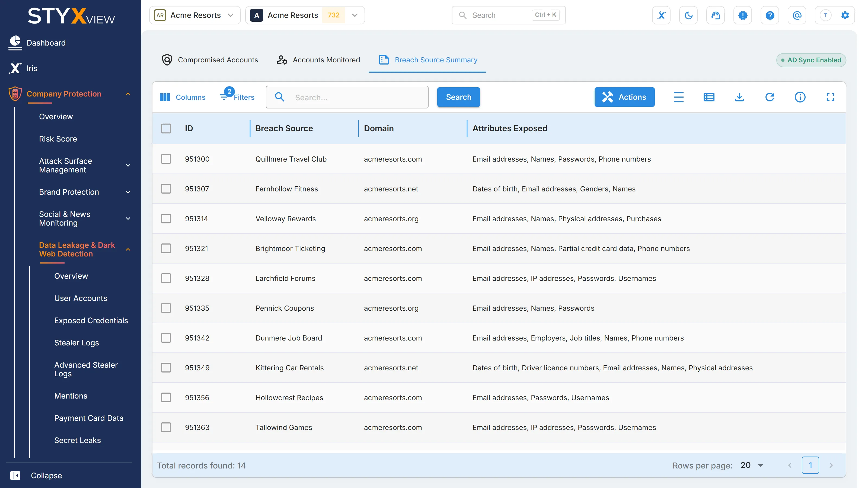Open the help question mark icon
The width and height of the screenshot is (868, 488).
[x=770, y=15]
